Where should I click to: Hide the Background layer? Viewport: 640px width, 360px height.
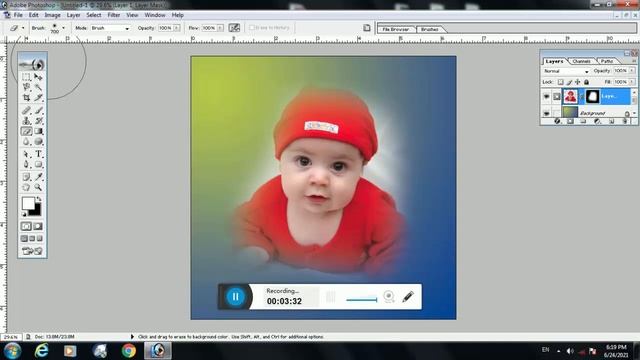pyautogui.click(x=547, y=113)
